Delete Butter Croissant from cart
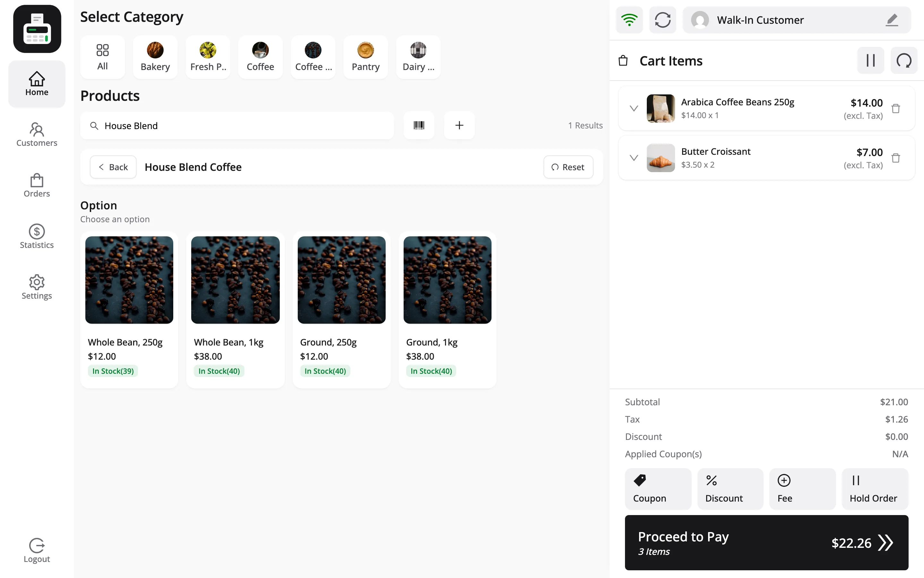The width and height of the screenshot is (924, 578). pos(896,158)
